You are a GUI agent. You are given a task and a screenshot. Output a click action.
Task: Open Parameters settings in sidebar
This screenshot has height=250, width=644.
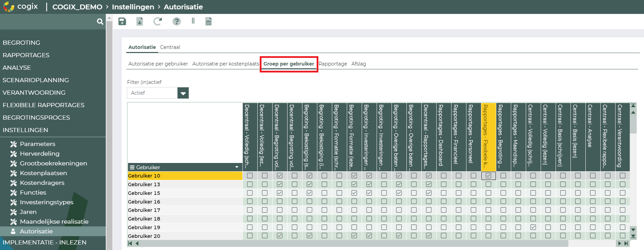[x=37, y=144]
